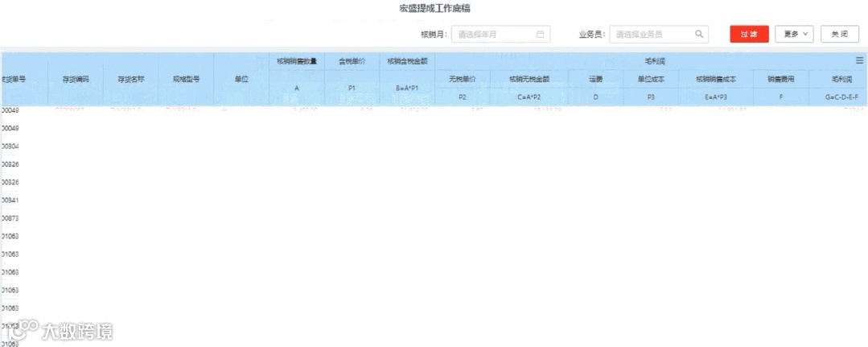This screenshot has height=347, width=868.
Task: Click the P3 formula header cell
Action: 651,97
